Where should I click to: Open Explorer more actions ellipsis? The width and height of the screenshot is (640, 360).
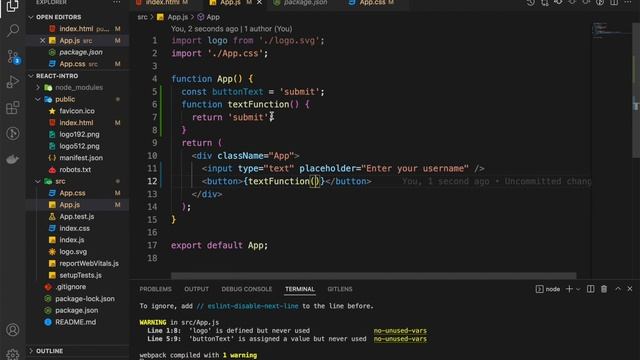click(117, 2)
